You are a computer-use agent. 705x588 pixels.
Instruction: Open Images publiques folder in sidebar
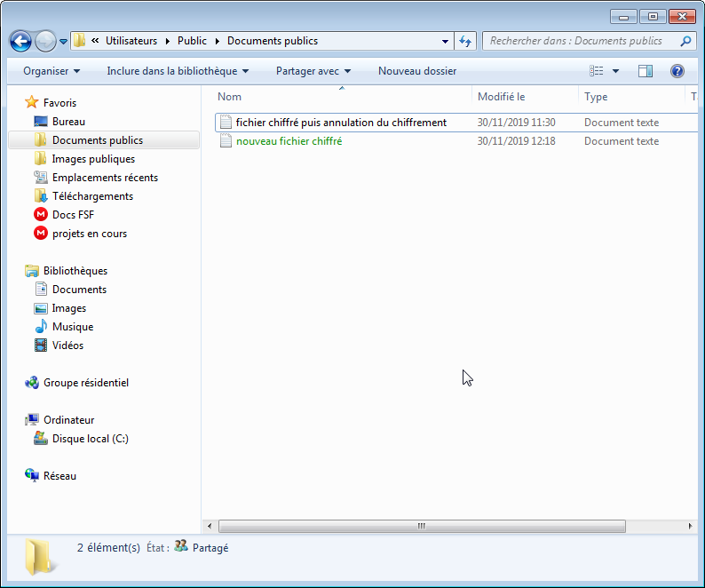(x=93, y=159)
